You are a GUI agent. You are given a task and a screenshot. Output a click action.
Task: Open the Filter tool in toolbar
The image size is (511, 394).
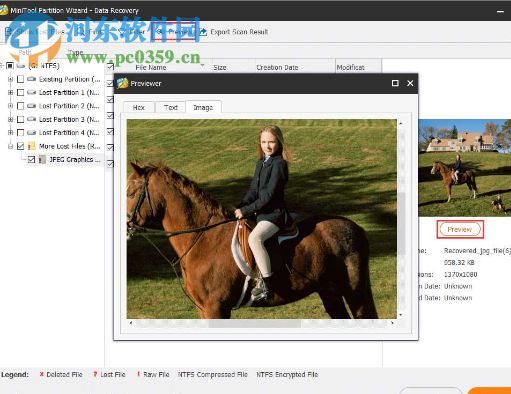click(132, 32)
